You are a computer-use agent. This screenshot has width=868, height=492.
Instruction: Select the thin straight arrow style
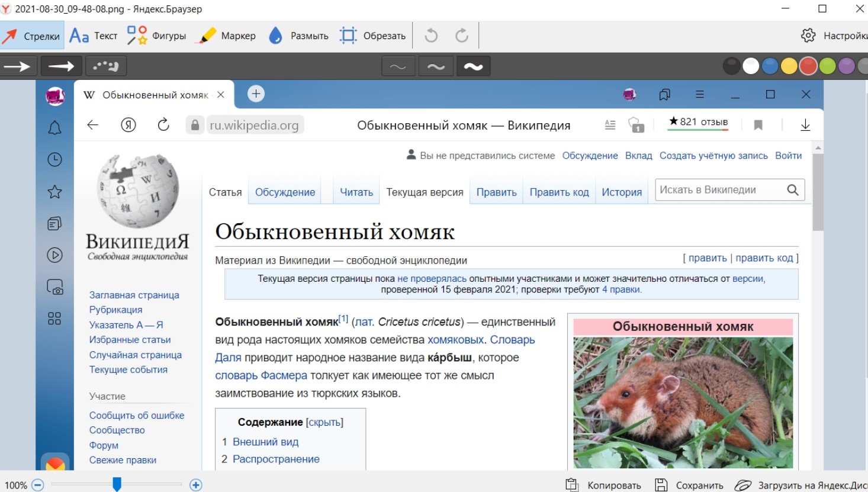18,66
